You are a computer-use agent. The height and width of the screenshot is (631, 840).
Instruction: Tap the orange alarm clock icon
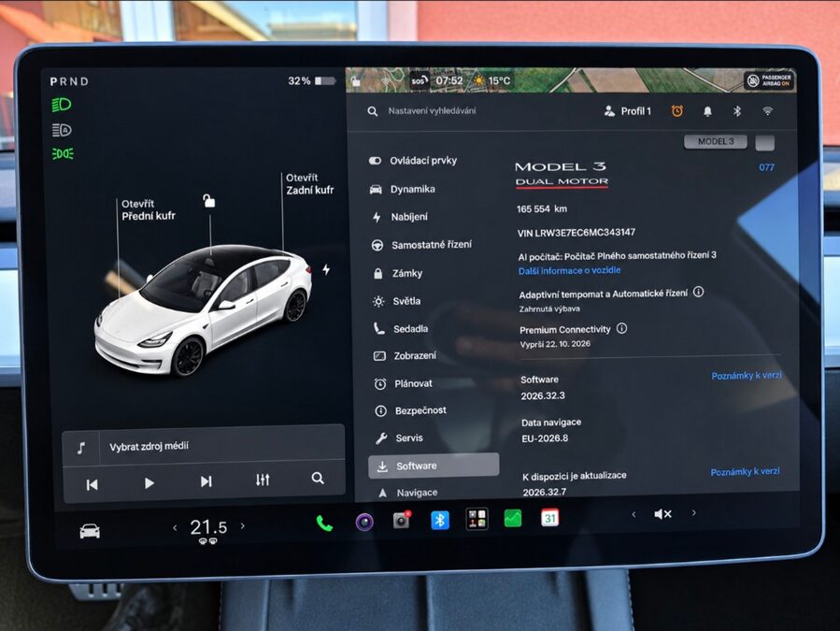[677, 111]
